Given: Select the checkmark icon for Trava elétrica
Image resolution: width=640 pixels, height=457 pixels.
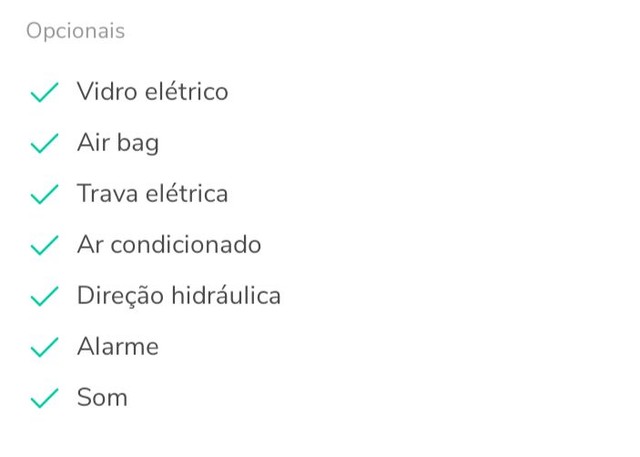Looking at the screenshot, I should (x=45, y=195).
